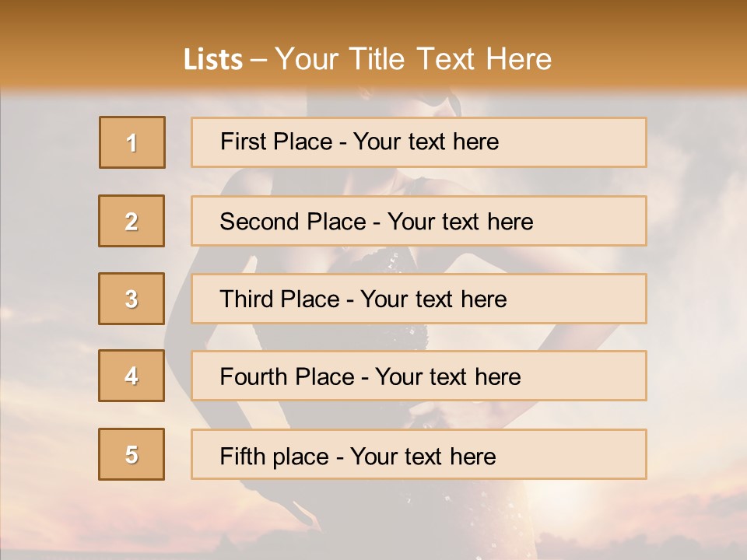
Task: Click 'Your Title Text Here' in heading
Action: point(413,59)
